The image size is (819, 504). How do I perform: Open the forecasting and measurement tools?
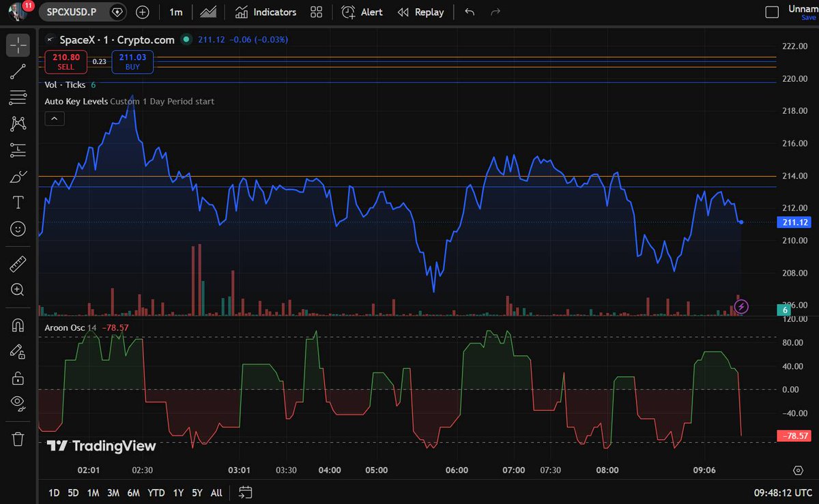pyautogui.click(x=18, y=149)
